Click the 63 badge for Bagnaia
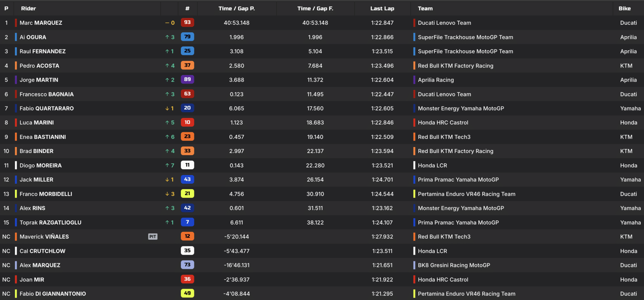Viewport: 644px width, 300px height. click(187, 94)
